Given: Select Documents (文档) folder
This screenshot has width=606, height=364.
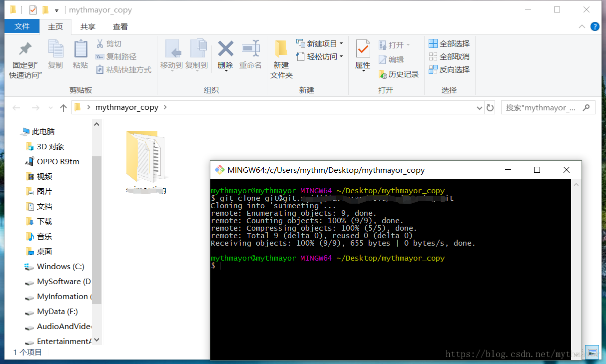Looking at the screenshot, I should click(39, 207).
